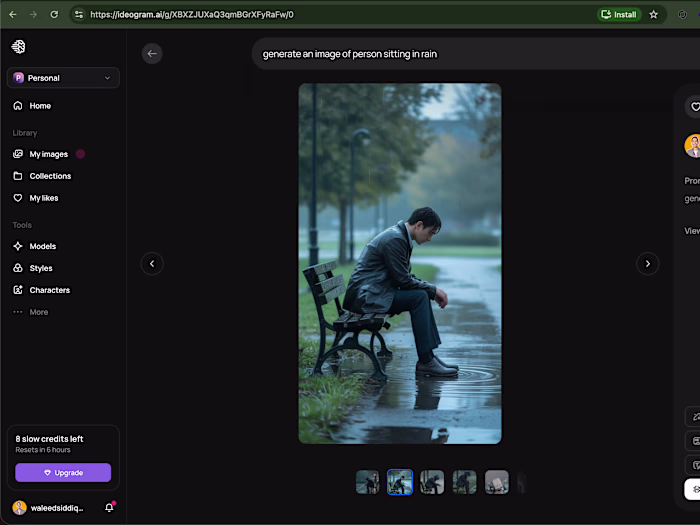Reload the page in the browser
The image size is (700, 525).
point(54,15)
